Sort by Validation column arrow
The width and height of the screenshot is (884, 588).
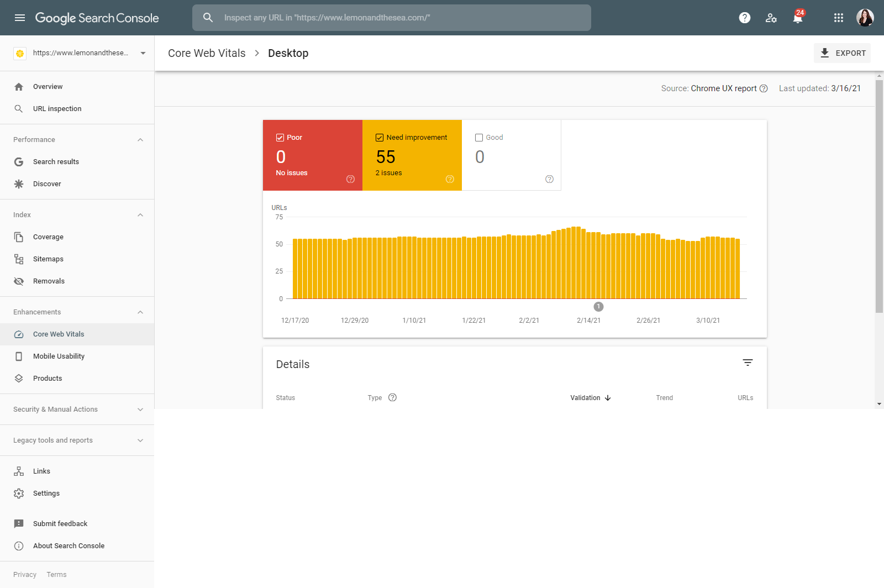pos(608,398)
